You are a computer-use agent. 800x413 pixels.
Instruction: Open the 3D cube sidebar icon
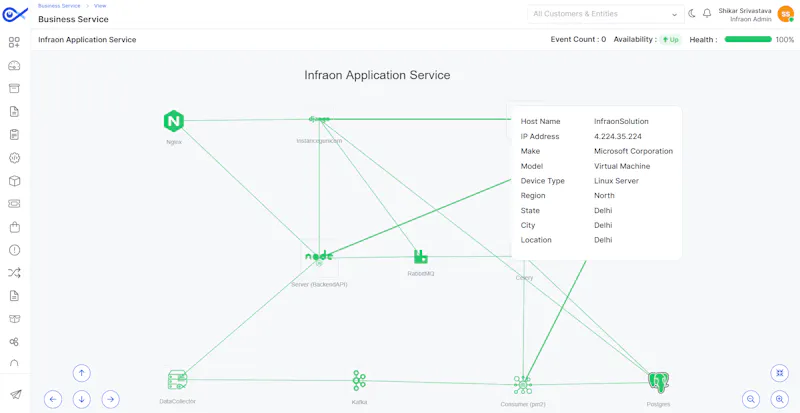(x=14, y=181)
